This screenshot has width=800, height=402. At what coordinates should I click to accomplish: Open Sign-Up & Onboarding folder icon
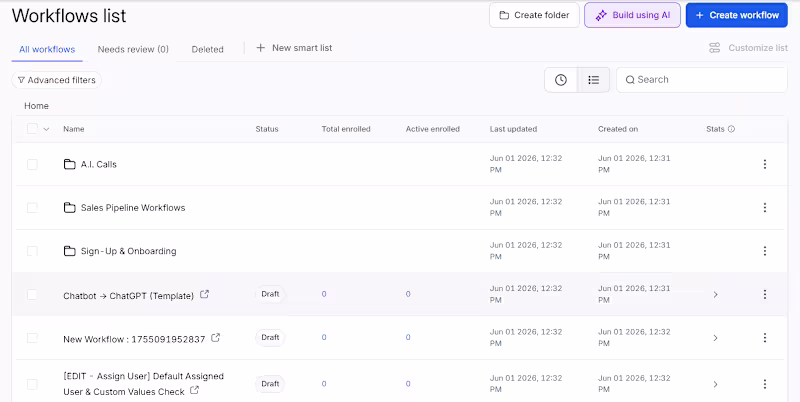(69, 251)
